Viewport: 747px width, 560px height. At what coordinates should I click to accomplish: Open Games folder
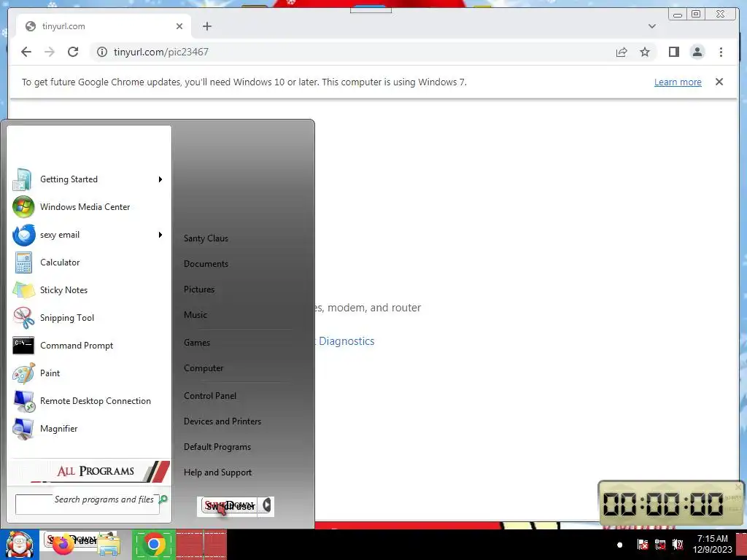[x=197, y=343]
